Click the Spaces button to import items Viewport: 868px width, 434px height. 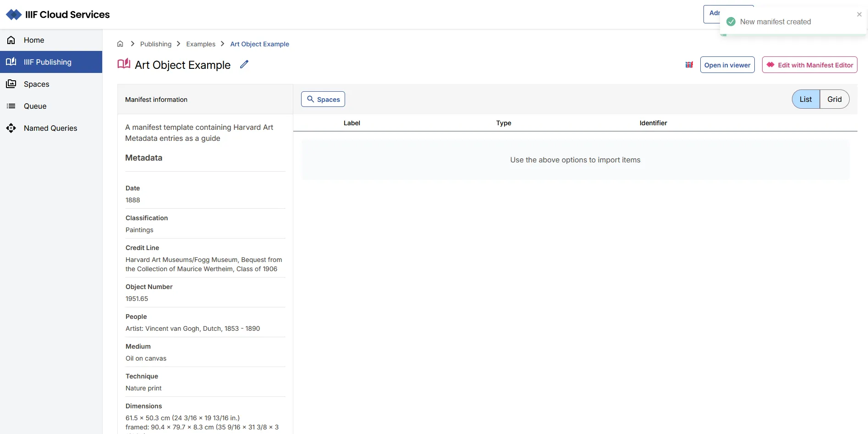[x=323, y=99]
